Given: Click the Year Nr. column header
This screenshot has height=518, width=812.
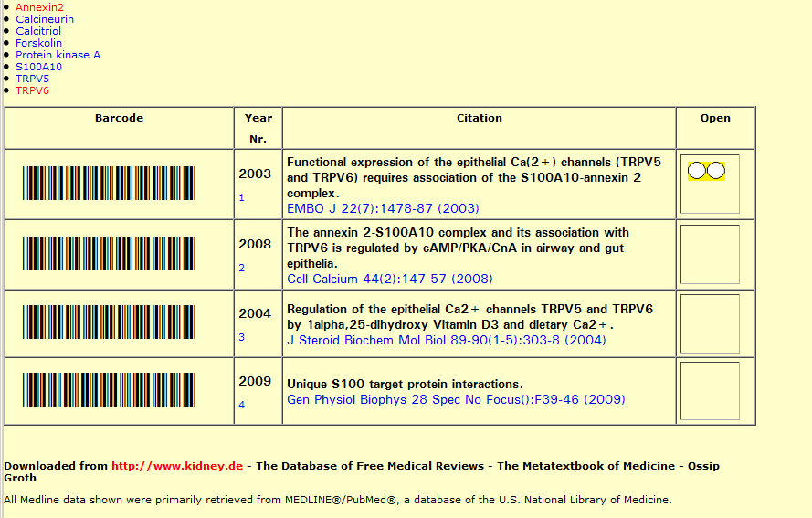Looking at the screenshot, I should point(258,129).
